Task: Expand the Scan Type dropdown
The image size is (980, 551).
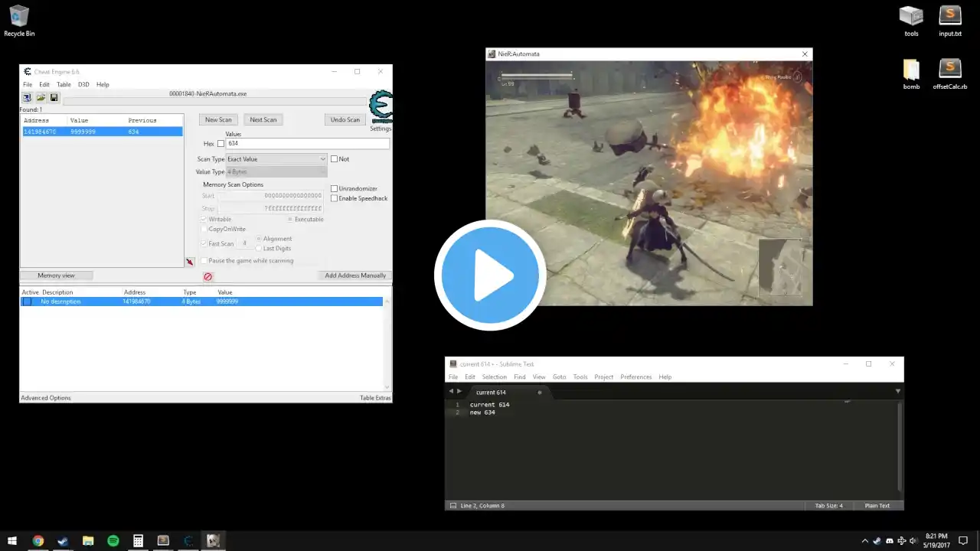Action: (x=276, y=159)
